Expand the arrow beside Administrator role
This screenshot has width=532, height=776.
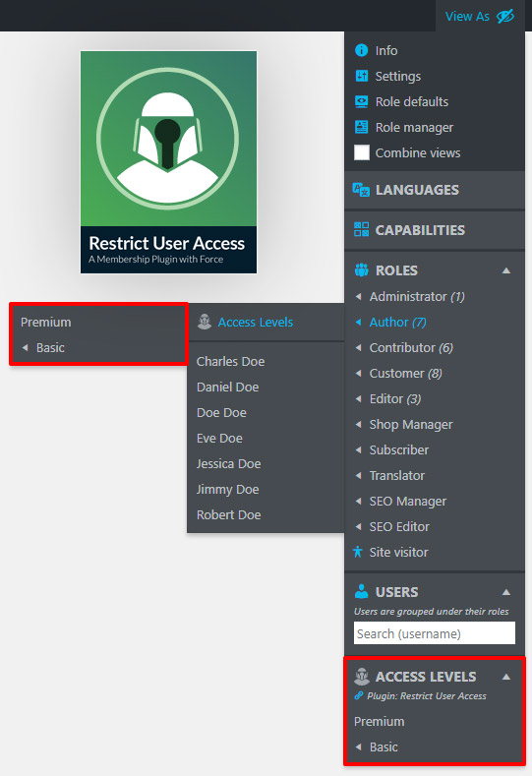click(x=358, y=296)
